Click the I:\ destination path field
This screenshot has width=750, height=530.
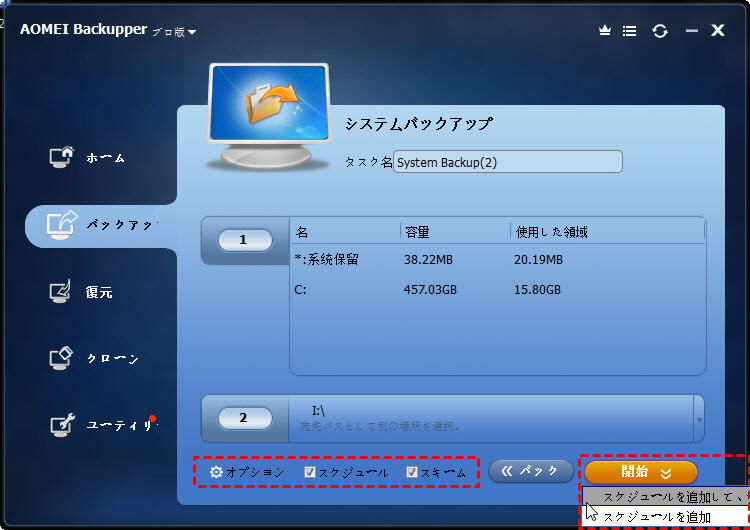click(491, 419)
